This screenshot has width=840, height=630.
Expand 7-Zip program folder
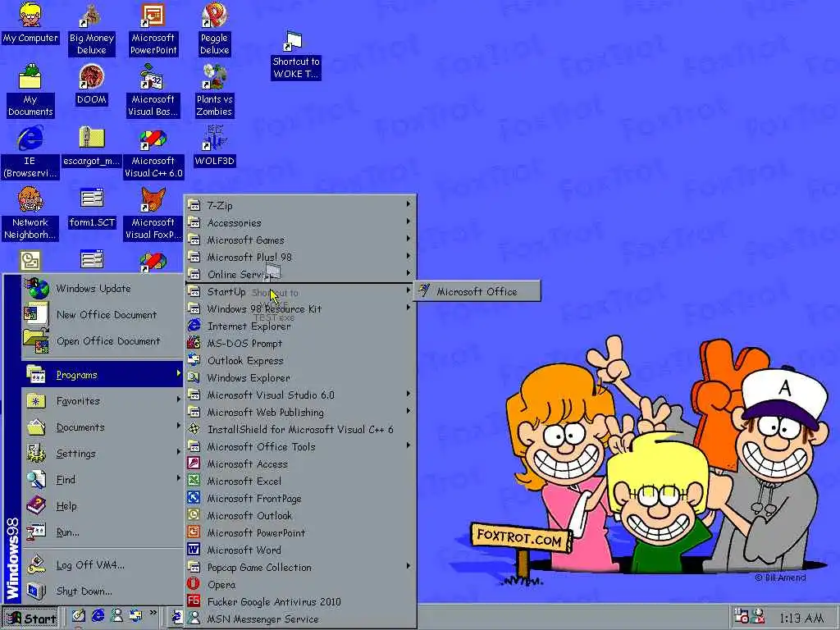[300, 205]
